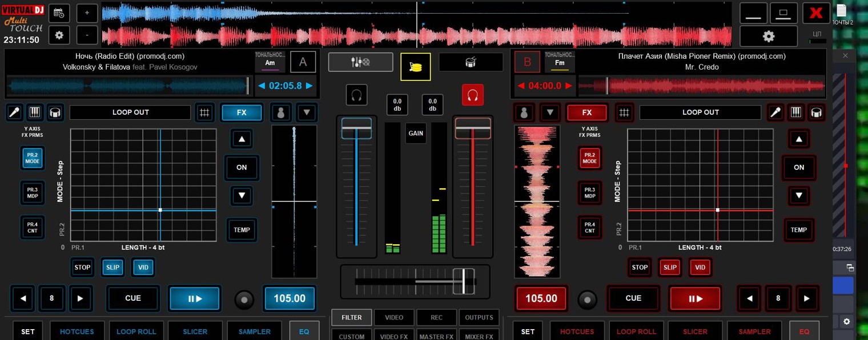
Task: Click the right channel volume fader
Action: coord(473,128)
